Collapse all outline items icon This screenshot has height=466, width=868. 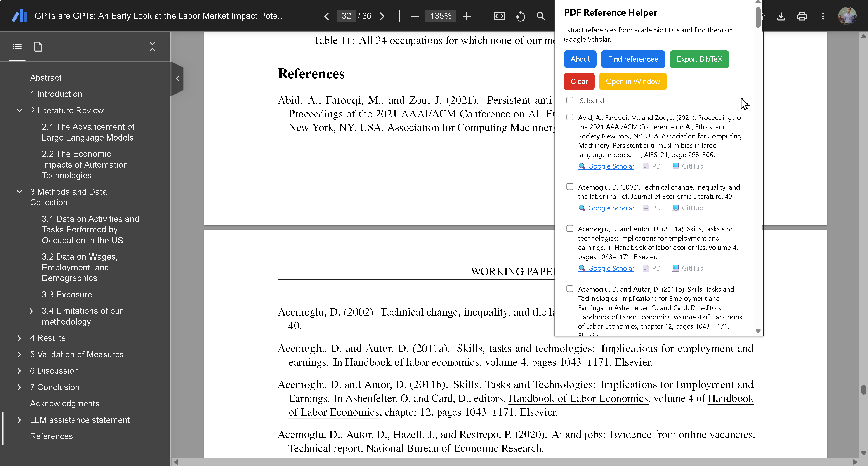[152, 47]
